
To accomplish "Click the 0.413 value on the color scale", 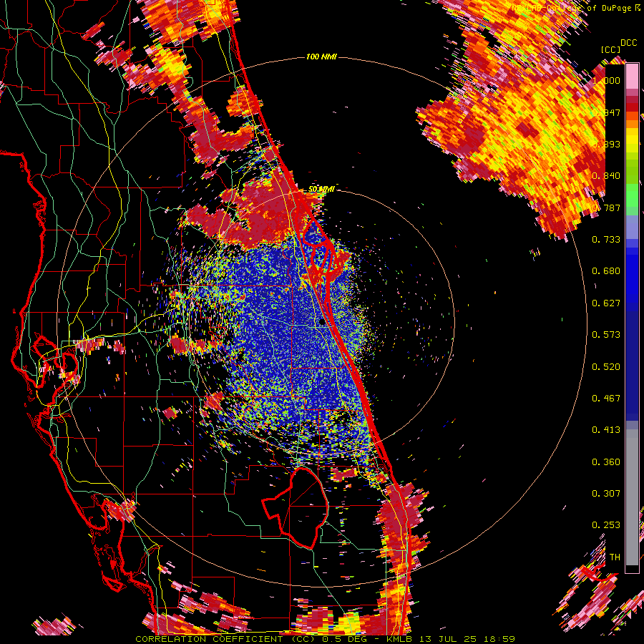I will coord(606,430).
